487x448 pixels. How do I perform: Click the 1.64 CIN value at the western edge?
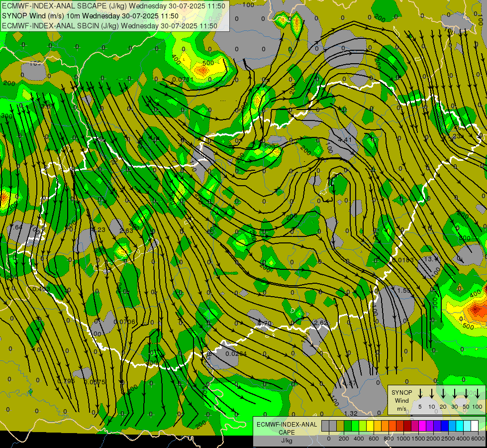pos(16,227)
